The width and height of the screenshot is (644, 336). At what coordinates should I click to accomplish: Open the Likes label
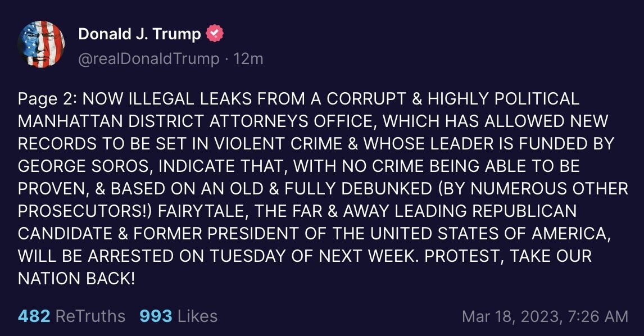197,316
